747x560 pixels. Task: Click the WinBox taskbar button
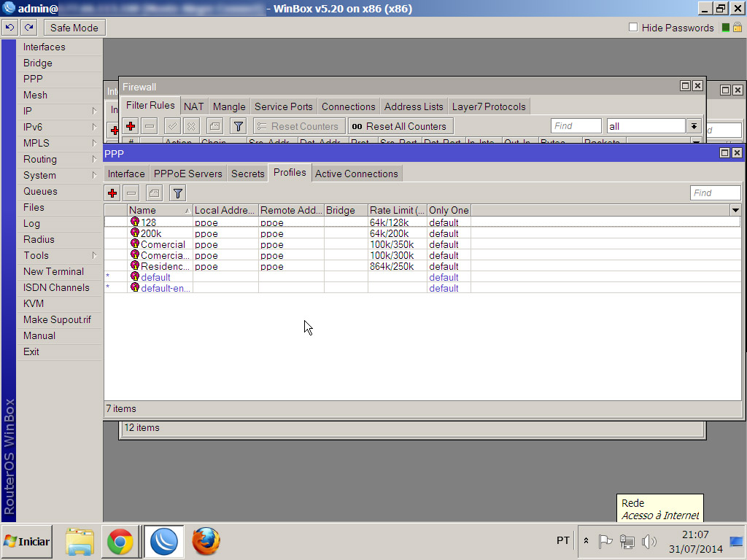164,542
